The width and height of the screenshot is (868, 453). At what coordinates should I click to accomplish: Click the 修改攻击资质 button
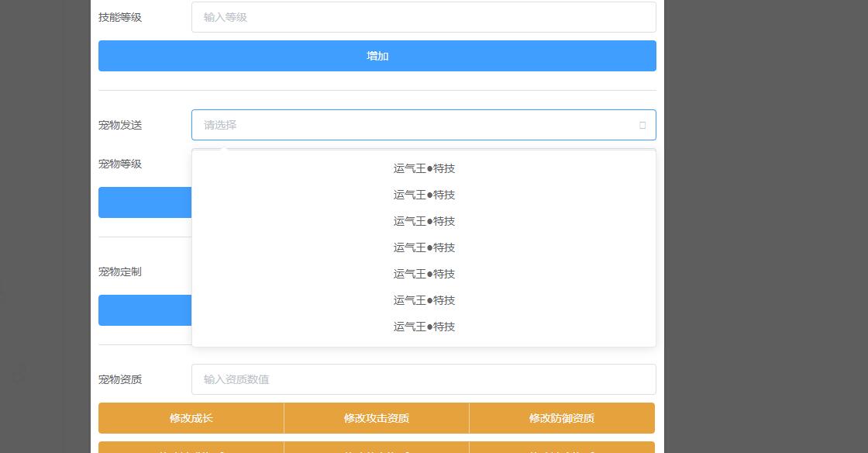(377, 418)
